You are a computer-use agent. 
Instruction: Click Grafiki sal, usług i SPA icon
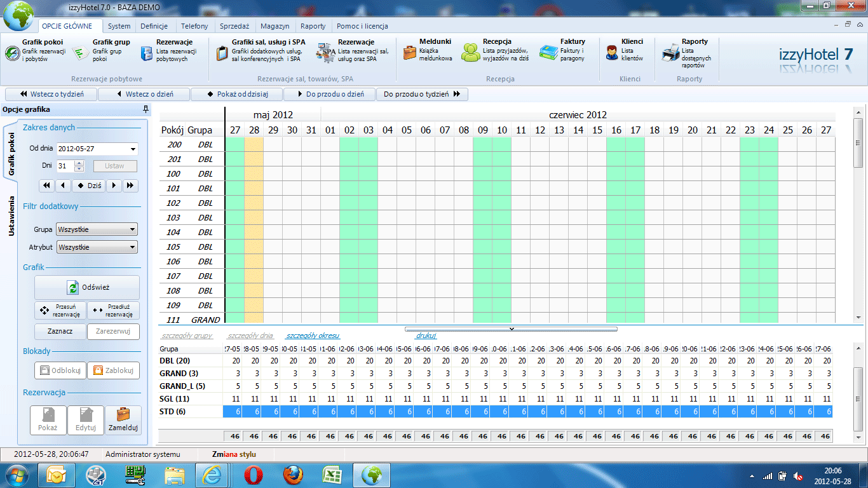click(222, 53)
